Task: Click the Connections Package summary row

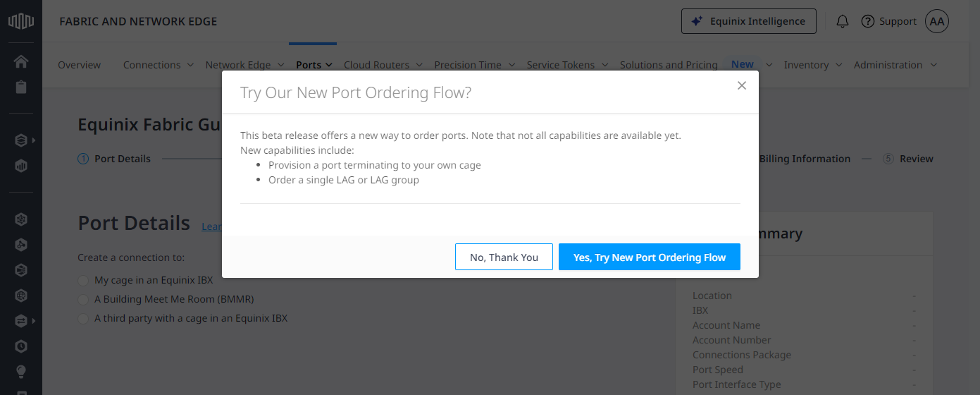Action: click(804, 355)
